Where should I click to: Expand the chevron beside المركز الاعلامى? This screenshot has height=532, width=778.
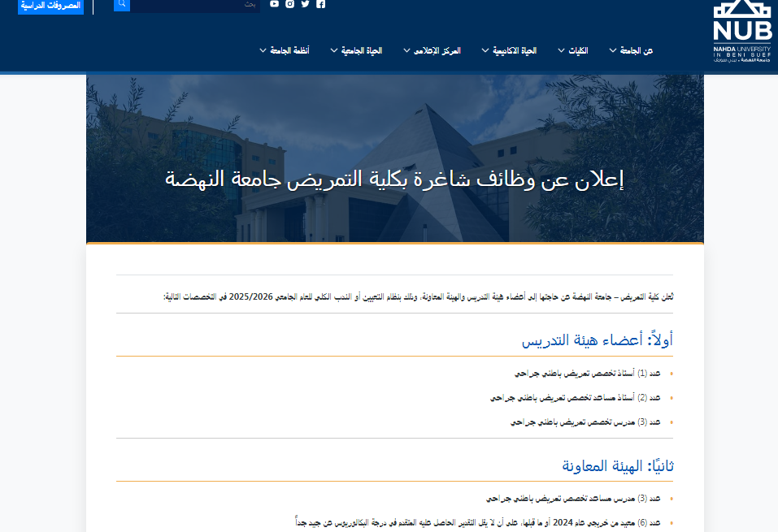pos(406,50)
